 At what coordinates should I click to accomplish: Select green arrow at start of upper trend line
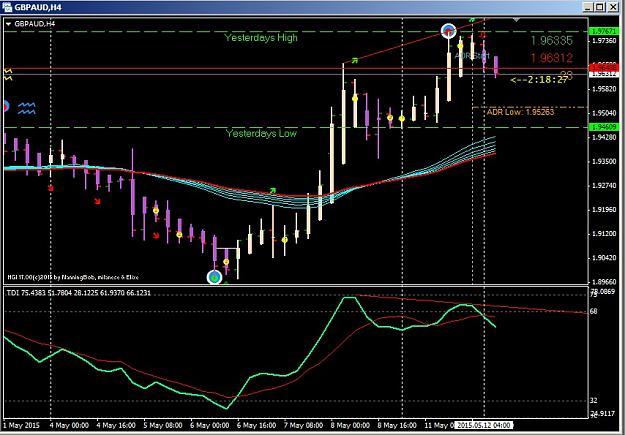354,61
